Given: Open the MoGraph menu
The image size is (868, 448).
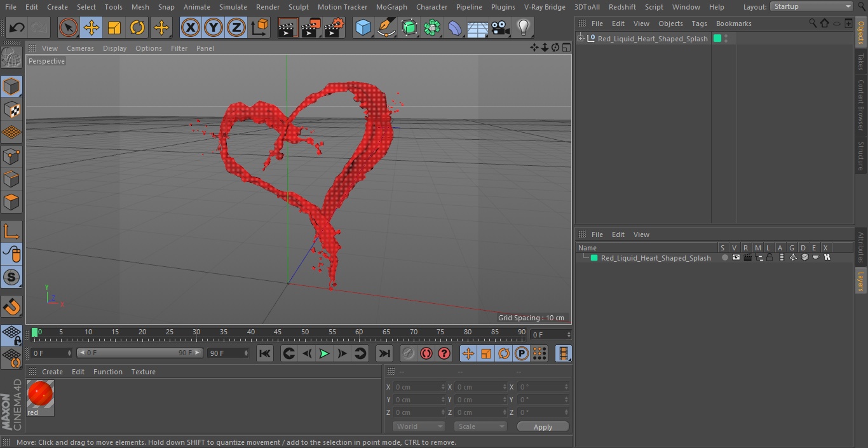Looking at the screenshot, I should click(x=391, y=7).
